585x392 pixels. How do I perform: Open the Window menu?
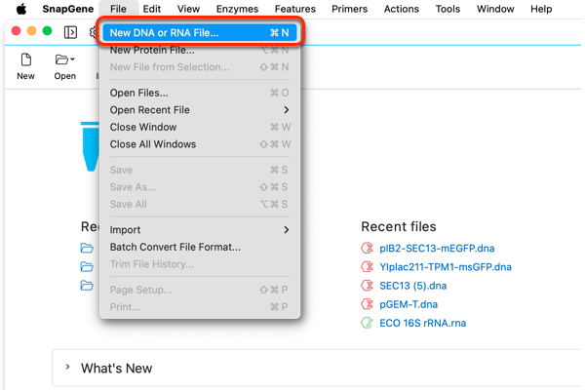coord(495,9)
